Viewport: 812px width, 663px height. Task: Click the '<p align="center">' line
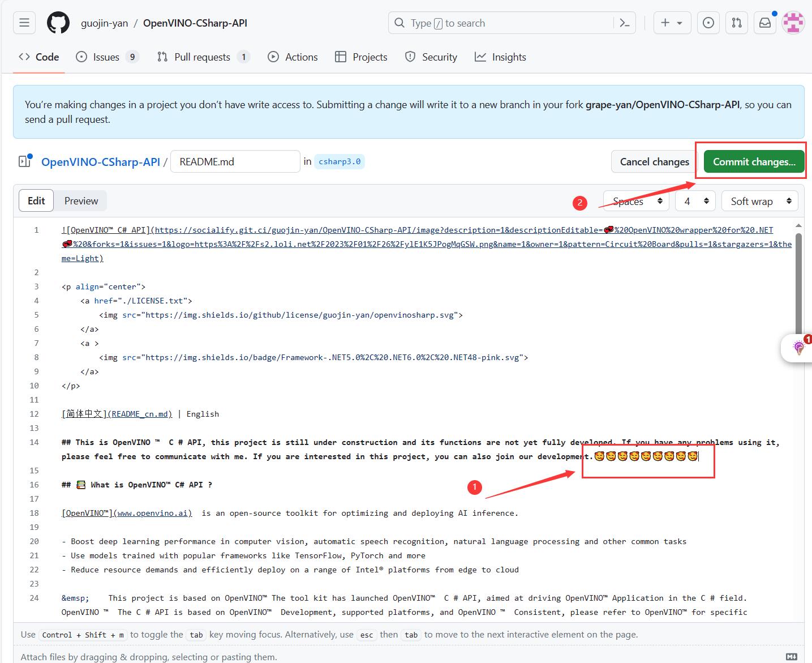104,286
